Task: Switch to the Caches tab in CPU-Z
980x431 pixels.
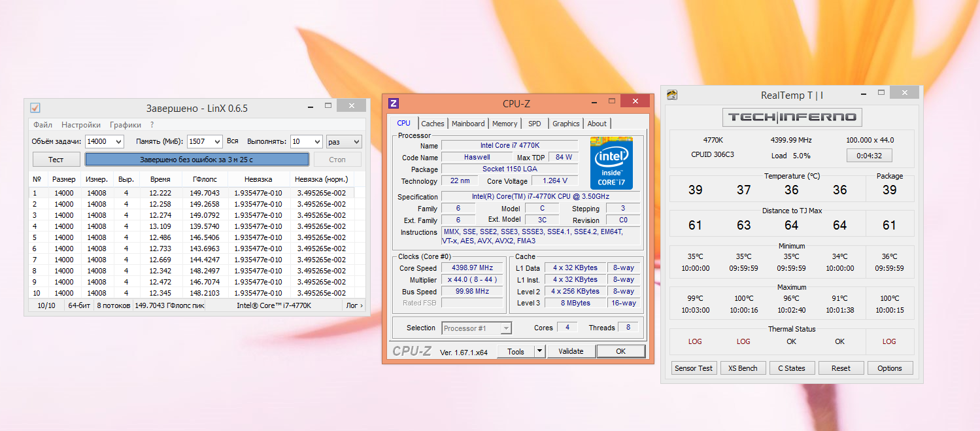Action: click(433, 124)
